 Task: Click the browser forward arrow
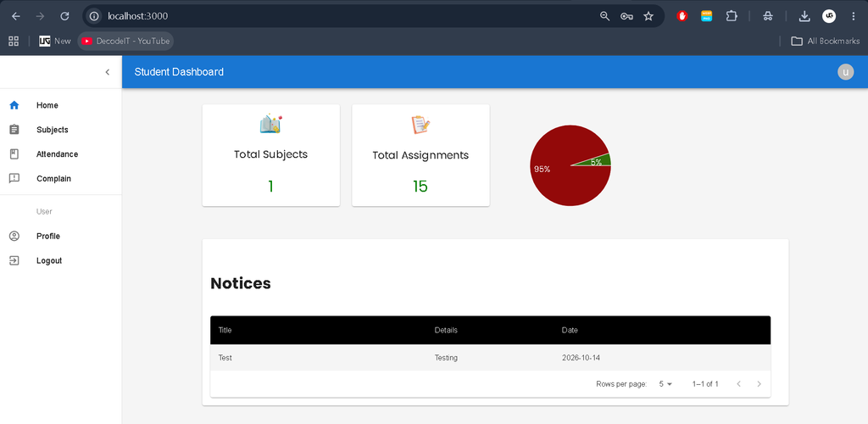point(40,16)
